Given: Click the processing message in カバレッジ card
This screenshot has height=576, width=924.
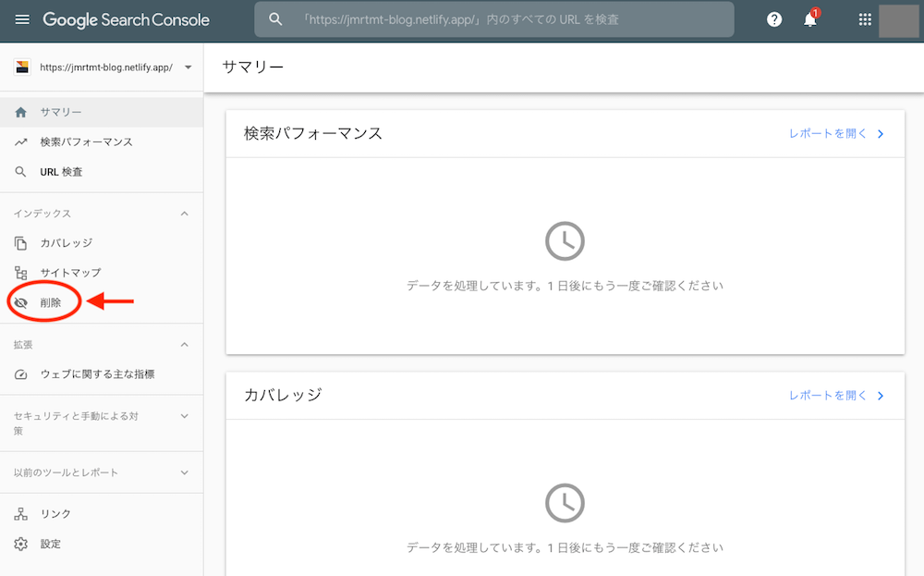Looking at the screenshot, I should (x=565, y=547).
